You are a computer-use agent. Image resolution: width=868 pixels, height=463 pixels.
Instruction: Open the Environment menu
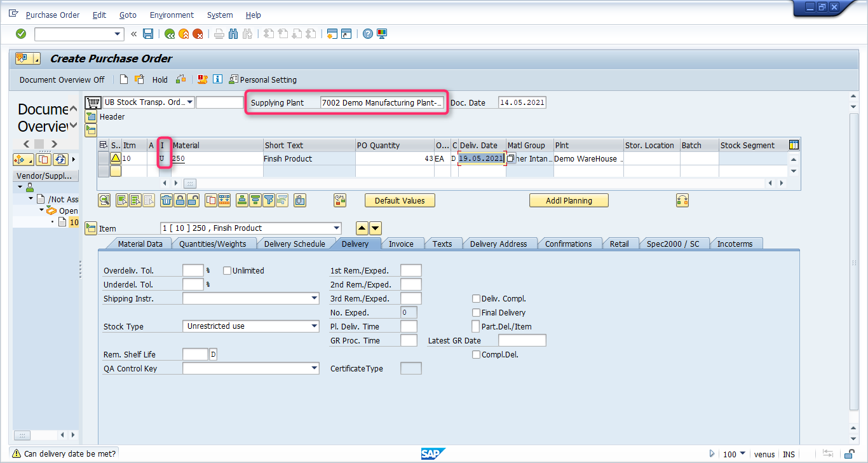(172, 15)
